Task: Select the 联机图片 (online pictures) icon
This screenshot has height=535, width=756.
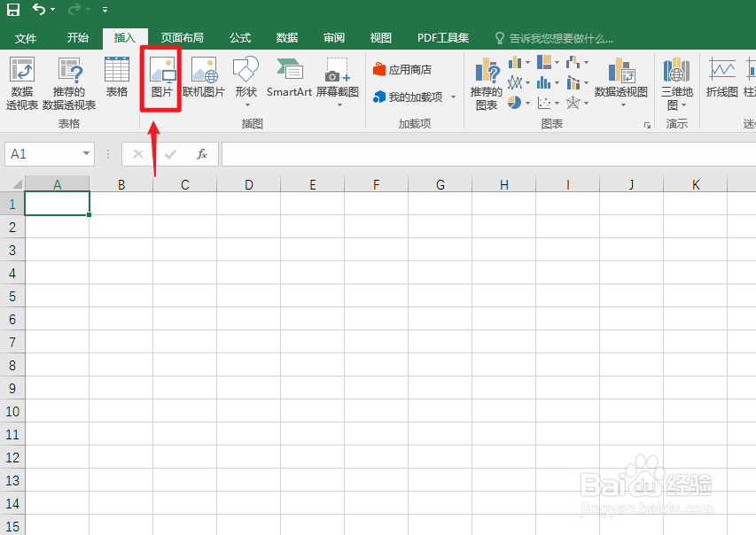Action: [x=205, y=80]
